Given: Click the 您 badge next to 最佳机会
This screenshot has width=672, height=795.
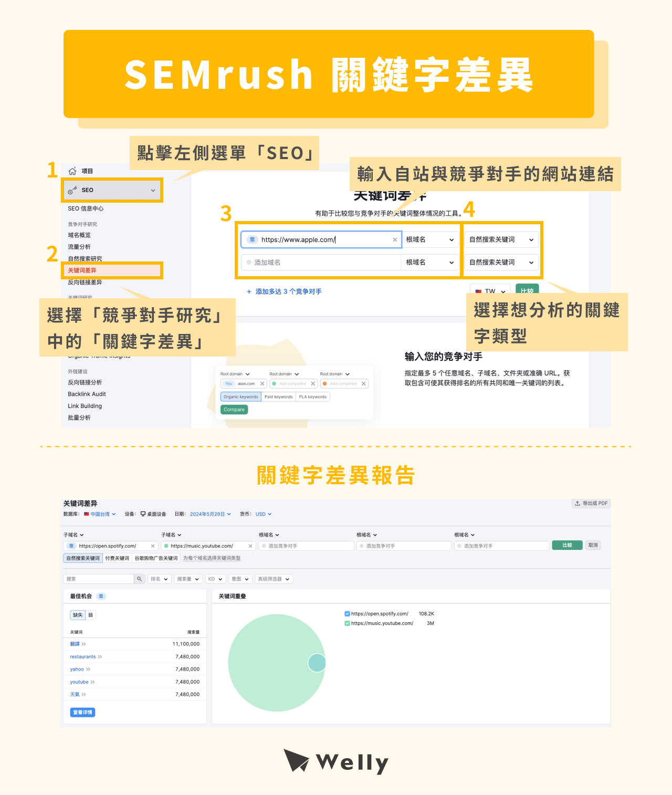Looking at the screenshot, I should [x=101, y=597].
